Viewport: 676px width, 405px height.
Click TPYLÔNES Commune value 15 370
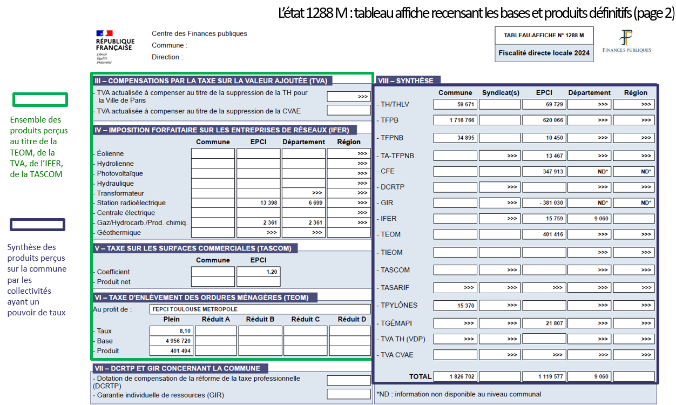(x=455, y=305)
